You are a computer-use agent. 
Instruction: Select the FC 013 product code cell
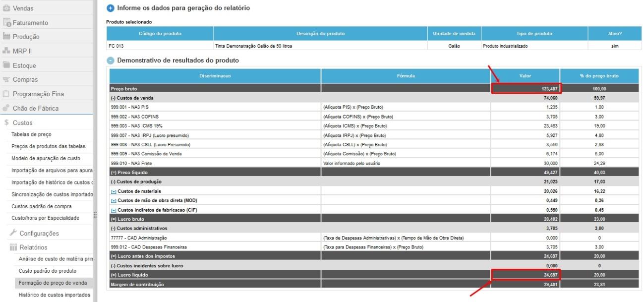(x=160, y=46)
